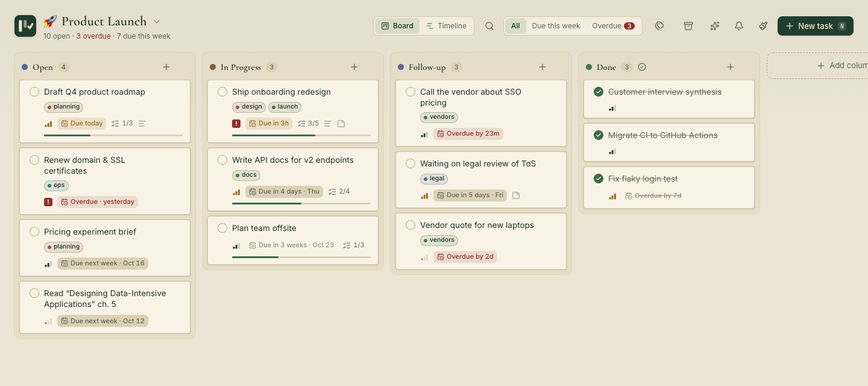This screenshot has height=386, width=868.
Task: Click the priority bars on Pricing experiment brief
Action: coord(48,264)
